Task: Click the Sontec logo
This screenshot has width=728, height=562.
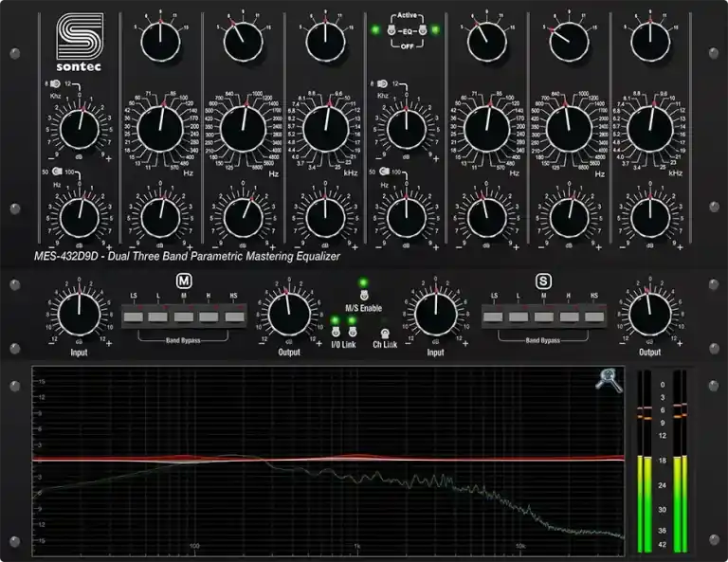Action: [79, 43]
